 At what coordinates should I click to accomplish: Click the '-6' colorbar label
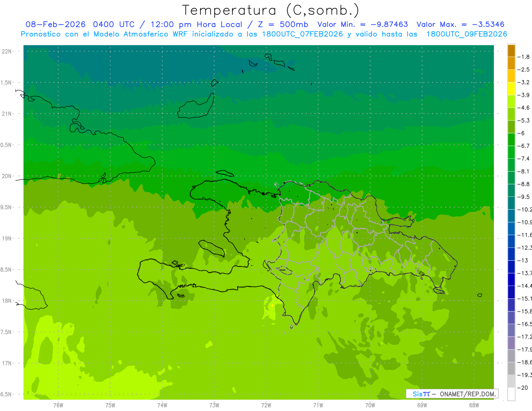(x=522, y=133)
